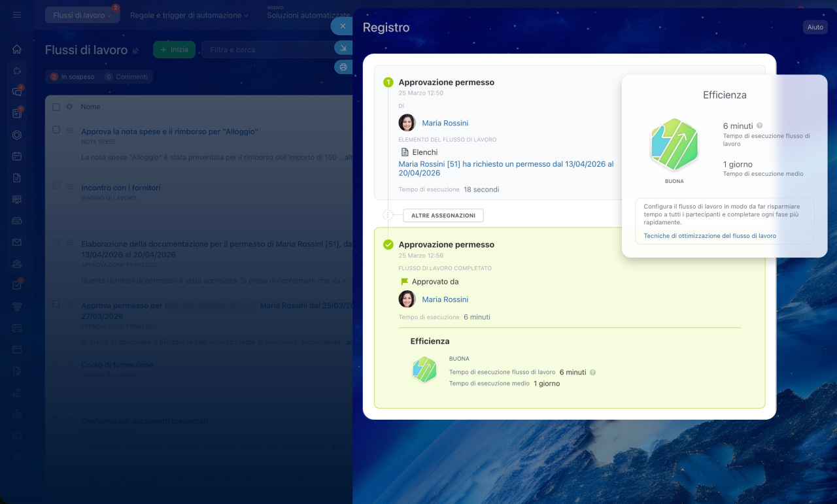This screenshot has width=837, height=504.
Task: Open Soluzioni automatizzate tab
Action: click(308, 15)
